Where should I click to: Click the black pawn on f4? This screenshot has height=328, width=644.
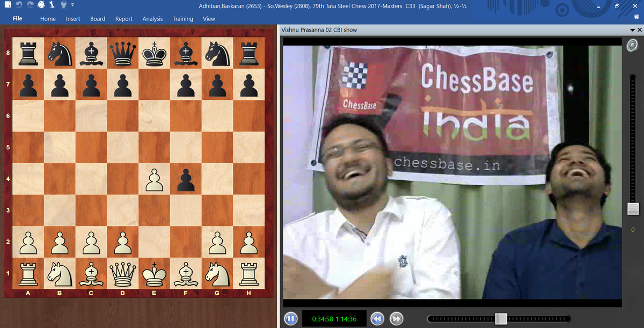[x=186, y=180]
